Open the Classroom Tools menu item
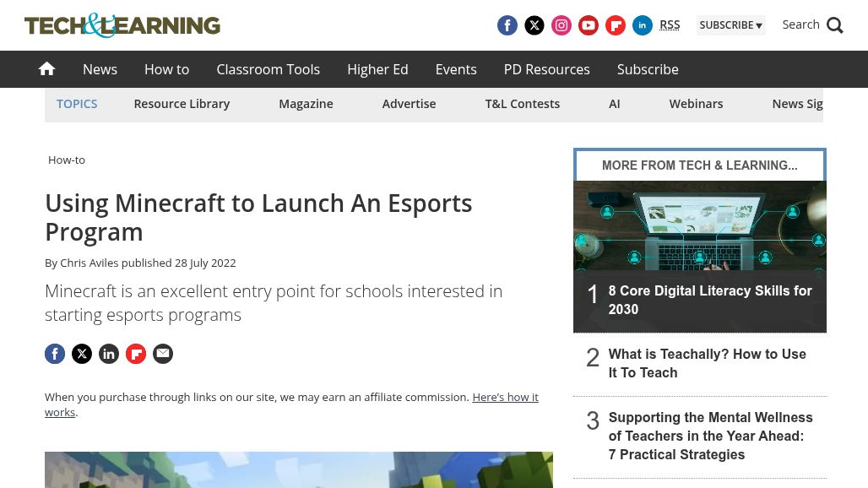The height and width of the screenshot is (488, 868). pos(268,69)
